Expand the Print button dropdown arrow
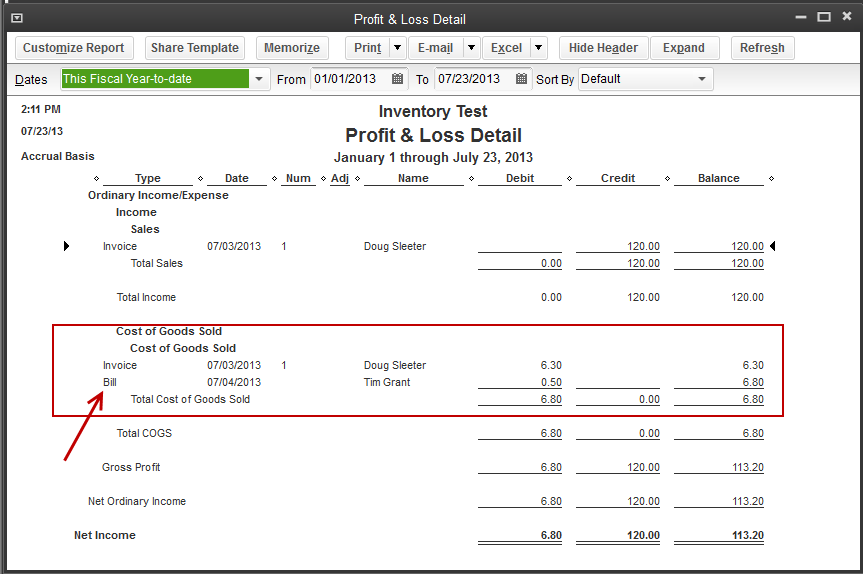The image size is (863, 574). 397,48
